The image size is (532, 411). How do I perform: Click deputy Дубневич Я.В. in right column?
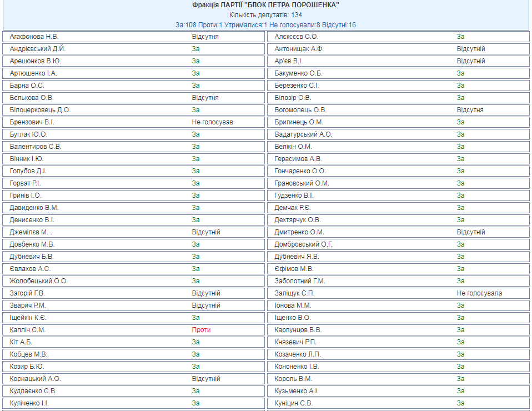(x=297, y=257)
